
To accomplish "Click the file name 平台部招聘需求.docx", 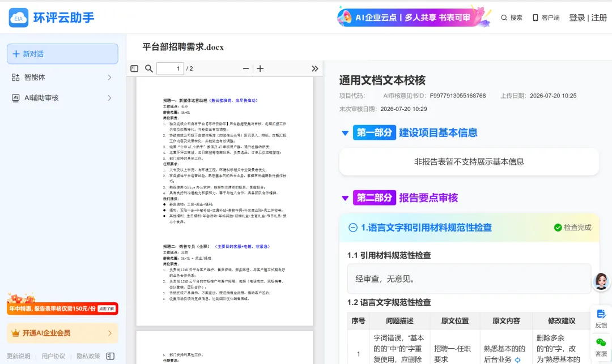I will [x=183, y=47].
